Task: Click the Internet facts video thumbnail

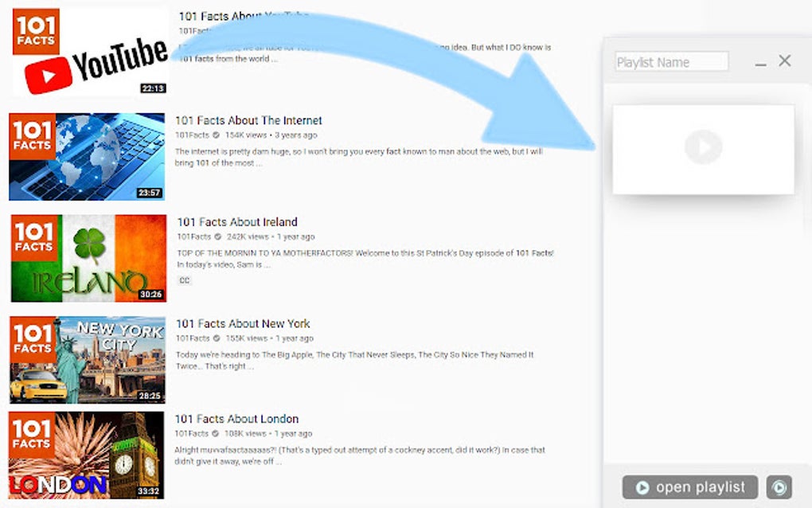Action: pos(86,156)
